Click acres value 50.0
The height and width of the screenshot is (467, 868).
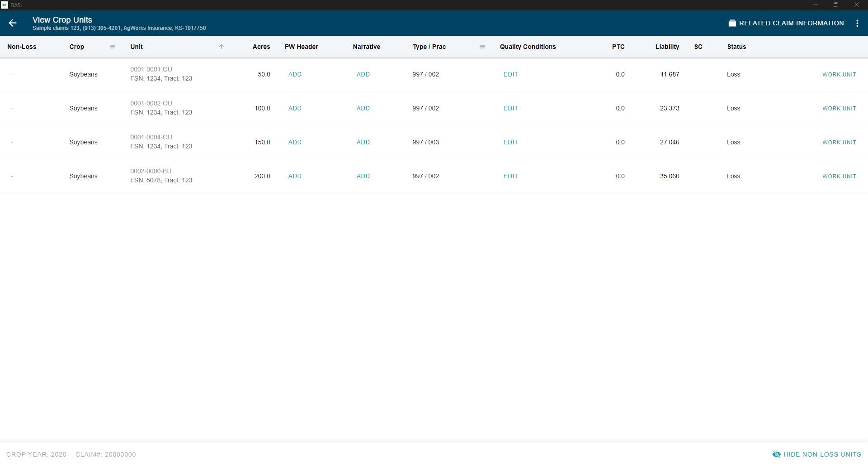click(264, 74)
